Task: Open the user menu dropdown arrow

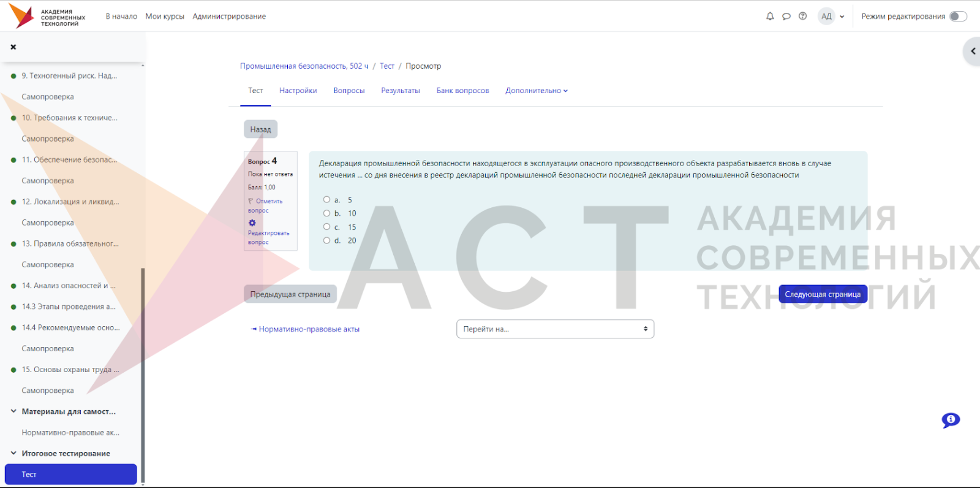Action: point(842,17)
